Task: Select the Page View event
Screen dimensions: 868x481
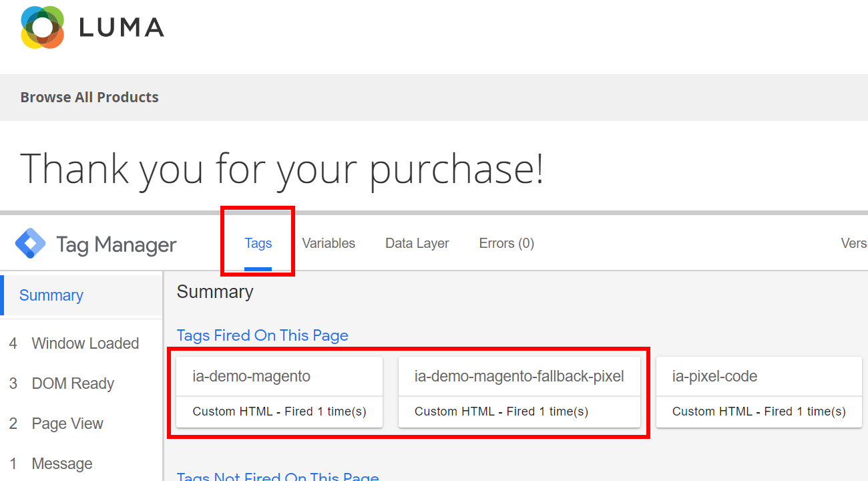Action: 67,424
